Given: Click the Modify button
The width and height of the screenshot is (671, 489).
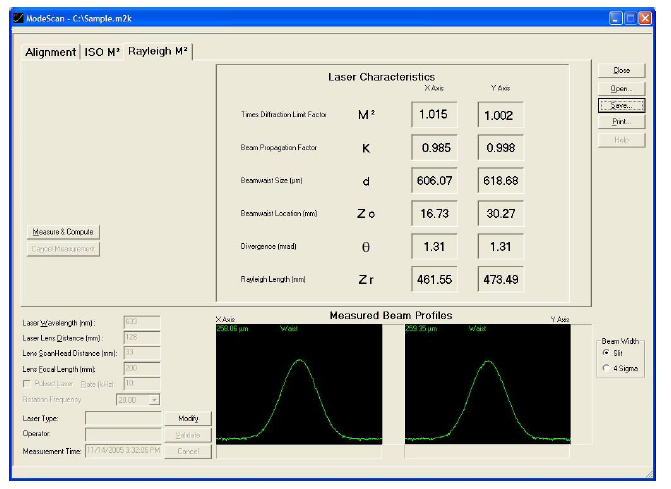Looking at the screenshot, I should pos(188,418).
